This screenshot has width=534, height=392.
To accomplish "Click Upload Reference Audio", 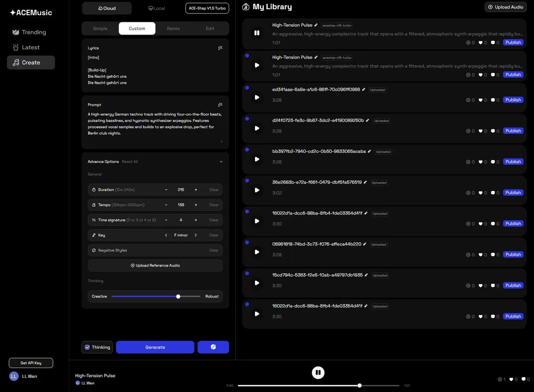I will point(155,265).
